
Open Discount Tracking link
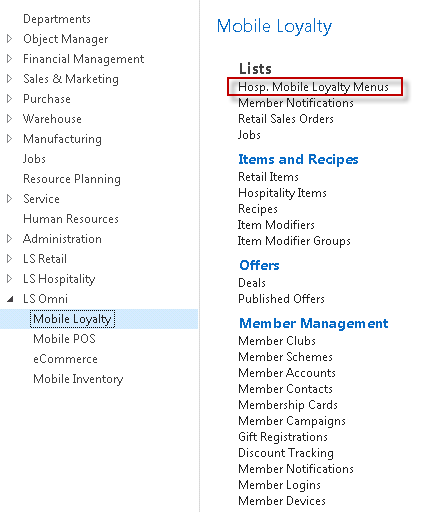pyautogui.click(x=286, y=453)
